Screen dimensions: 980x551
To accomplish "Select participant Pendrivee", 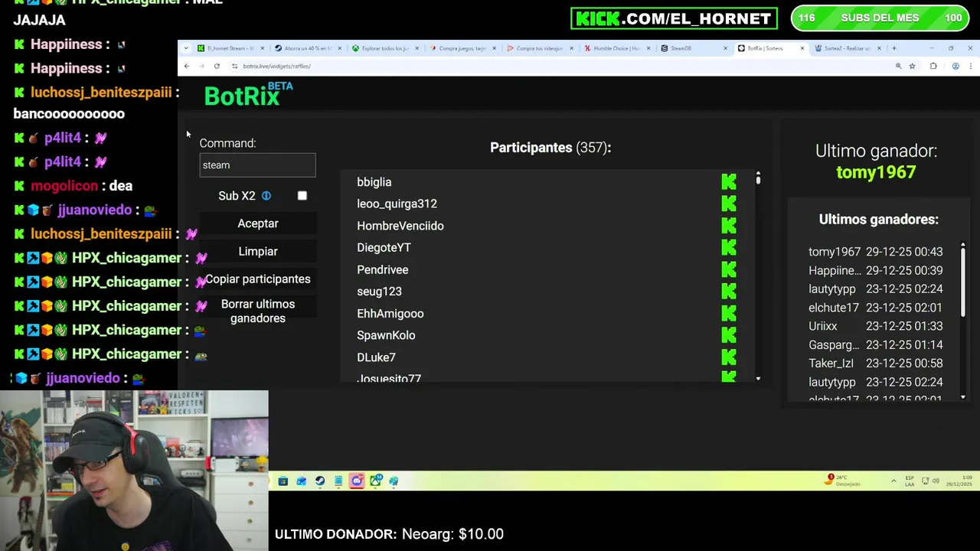I will click(382, 269).
